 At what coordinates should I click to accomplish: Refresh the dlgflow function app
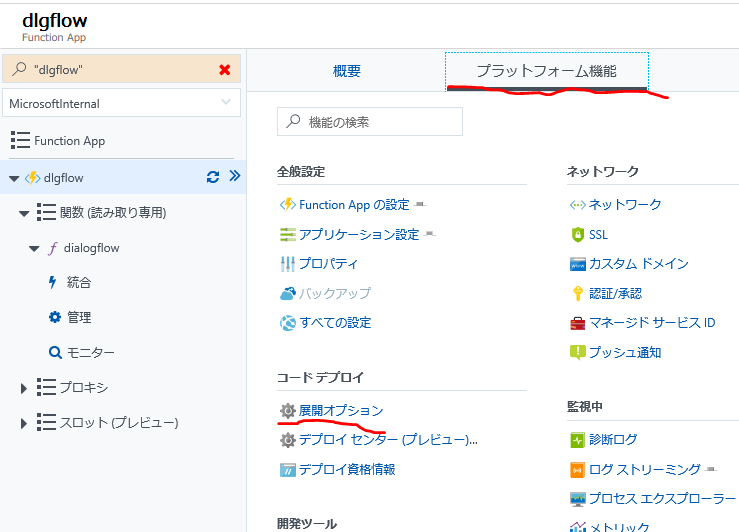click(213, 177)
